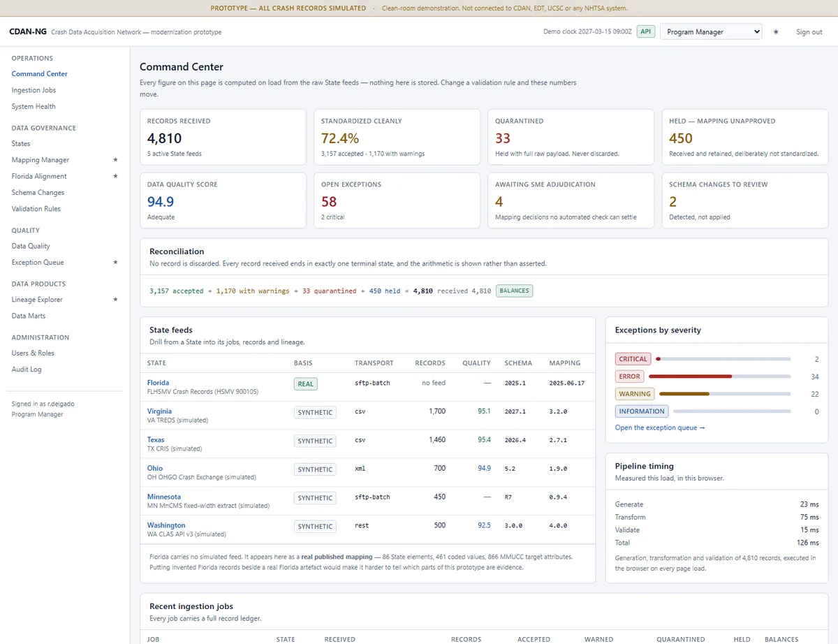Click the star beside Lineage Explorer
This screenshot has width=838, height=644.
(116, 300)
